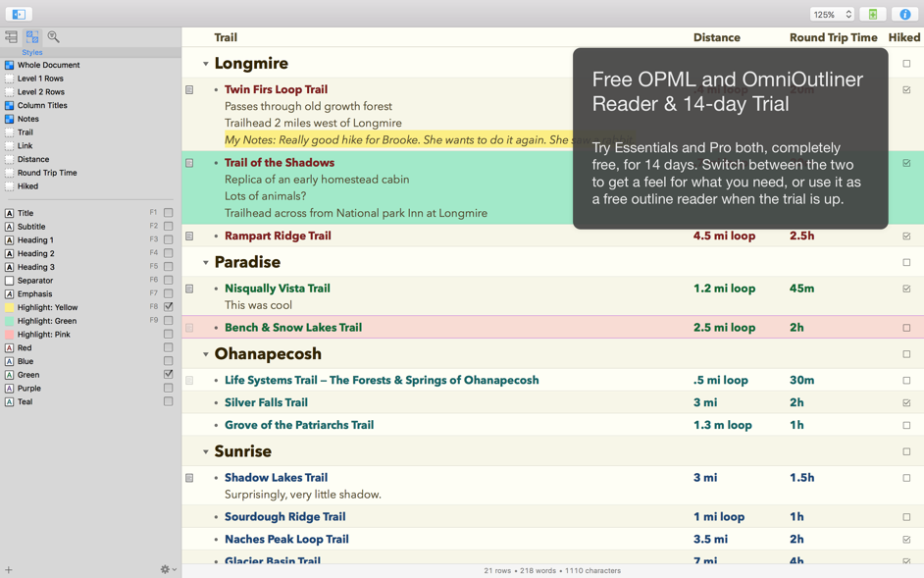Select Whole Document in the styles list
This screenshot has height=578, width=924.
pyautogui.click(x=48, y=65)
